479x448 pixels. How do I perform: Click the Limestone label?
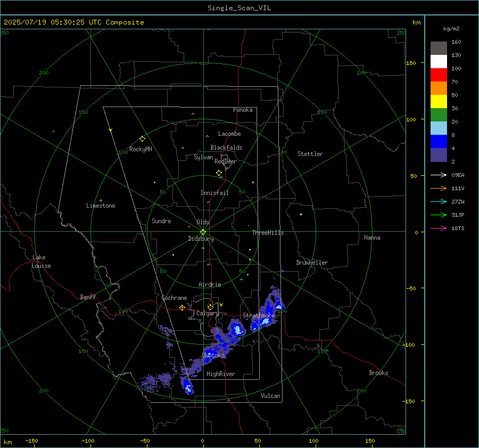point(101,206)
